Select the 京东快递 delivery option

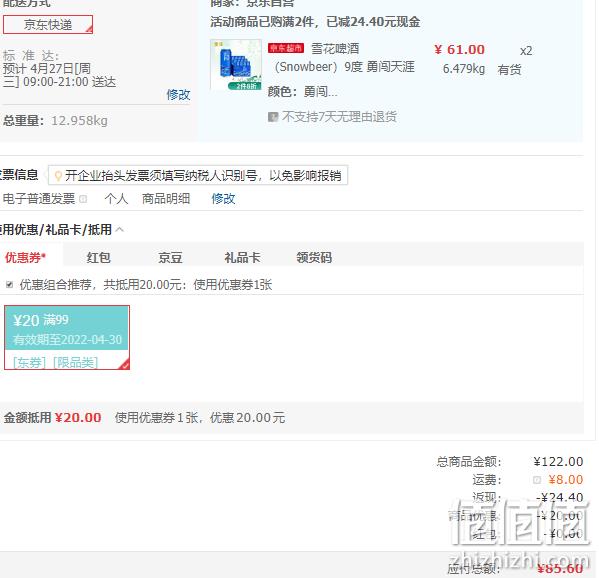click(x=48, y=25)
